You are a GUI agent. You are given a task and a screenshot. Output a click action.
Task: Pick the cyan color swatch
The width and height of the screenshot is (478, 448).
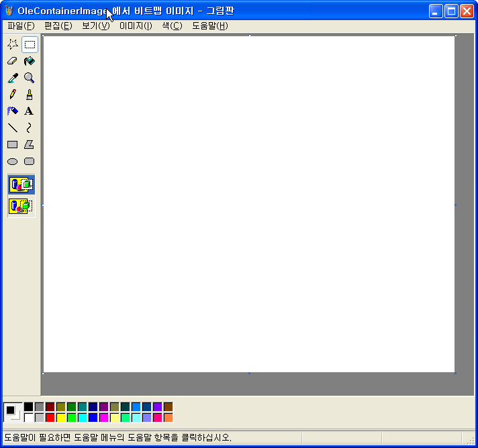click(x=83, y=418)
